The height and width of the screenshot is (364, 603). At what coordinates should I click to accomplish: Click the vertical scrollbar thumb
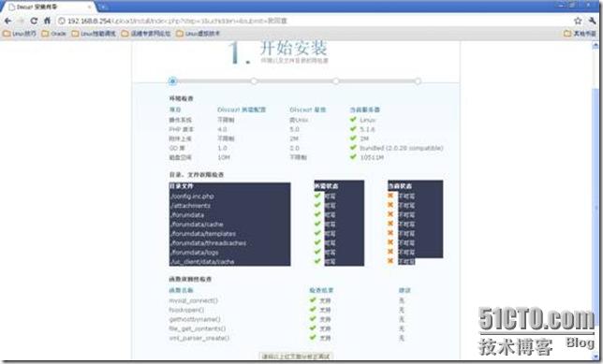click(x=596, y=208)
